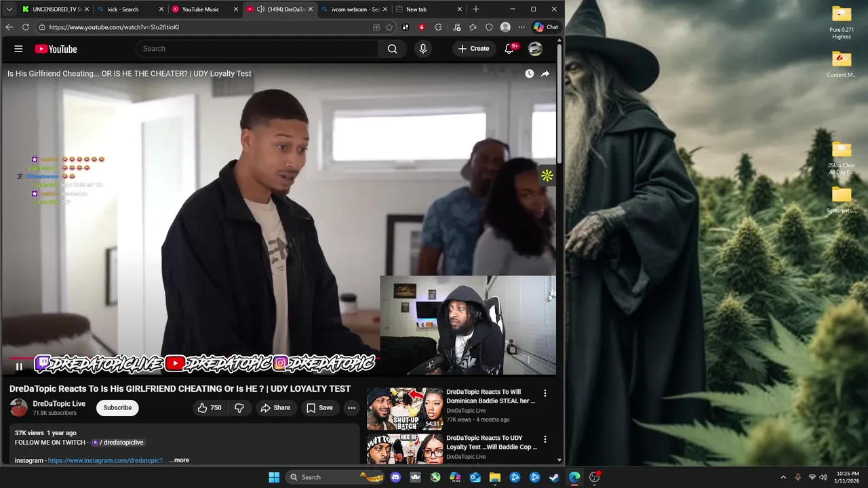The image size is (868, 488).
Task: Open the Windows Start menu
Action: pyautogui.click(x=274, y=477)
